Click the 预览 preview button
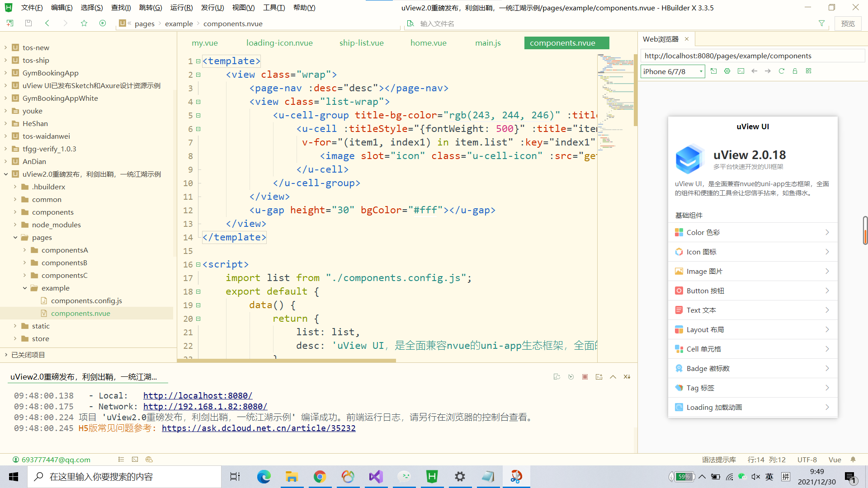The image size is (868, 488). pyautogui.click(x=848, y=23)
